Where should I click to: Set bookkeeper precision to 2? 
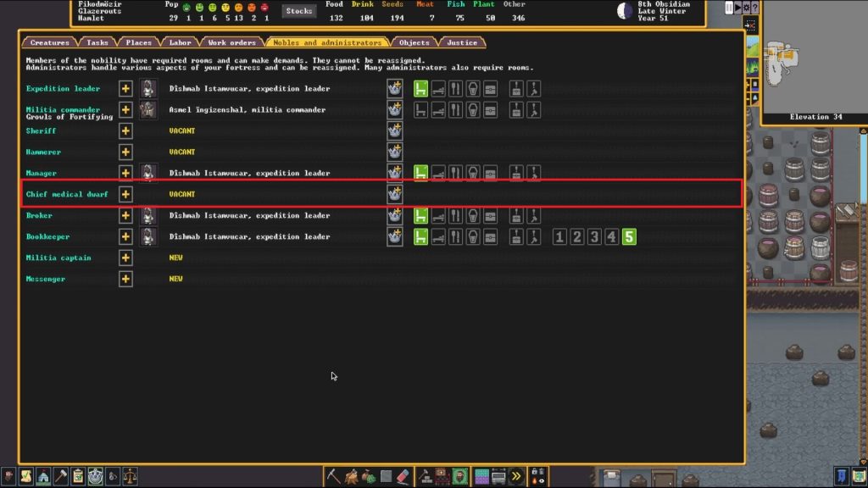click(576, 237)
